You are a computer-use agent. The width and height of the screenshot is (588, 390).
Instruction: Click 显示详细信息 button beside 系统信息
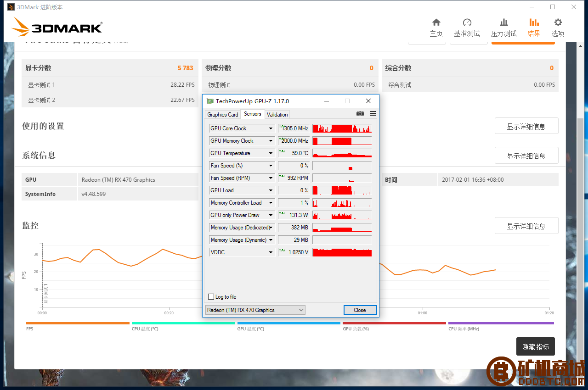pyautogui.click(x=526, y=156)
